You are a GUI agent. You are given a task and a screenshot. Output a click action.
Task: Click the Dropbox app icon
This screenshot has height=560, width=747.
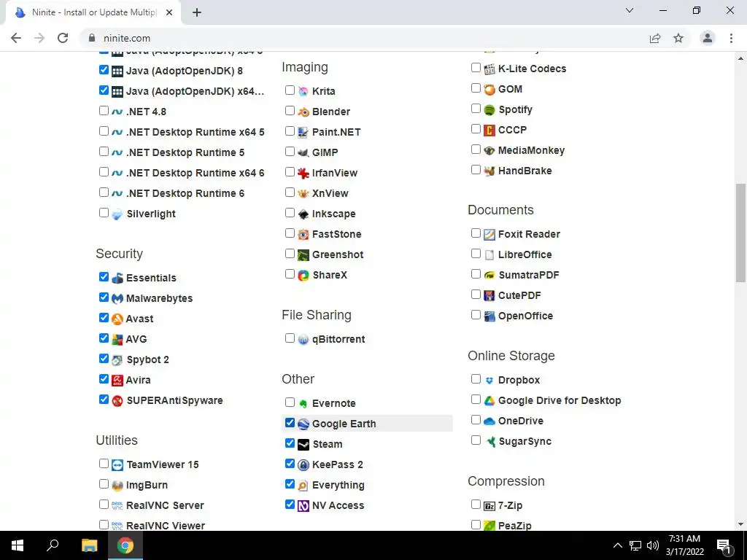(489, 381)
